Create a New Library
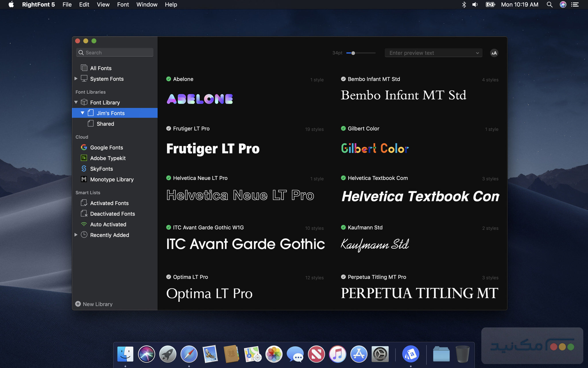Image resolution: width=588 pixels, height=368 pixels. click(x=94, y=304)
